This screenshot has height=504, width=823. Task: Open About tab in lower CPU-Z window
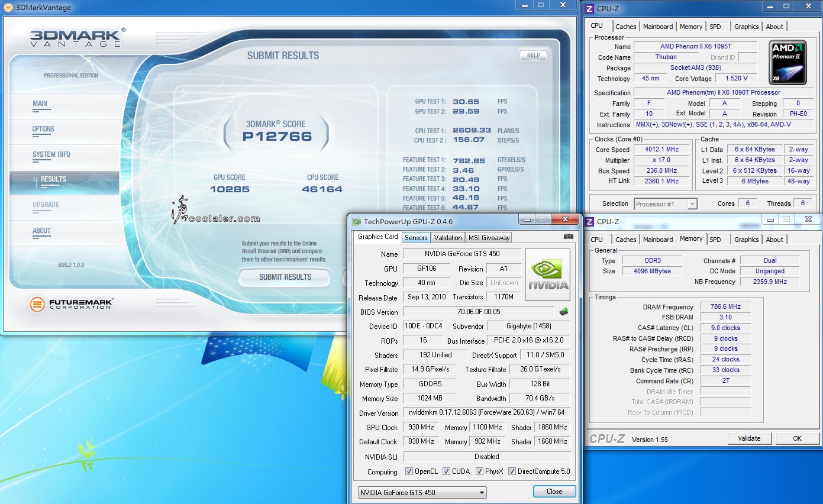click(774, 240)
